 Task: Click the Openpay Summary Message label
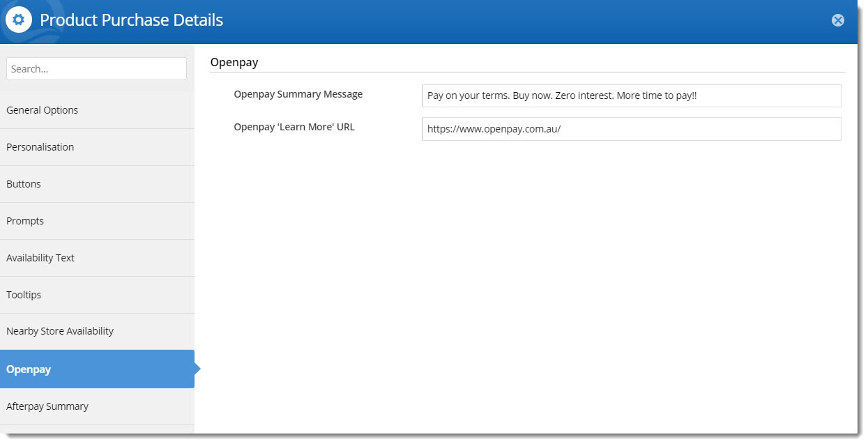point(298,94)
